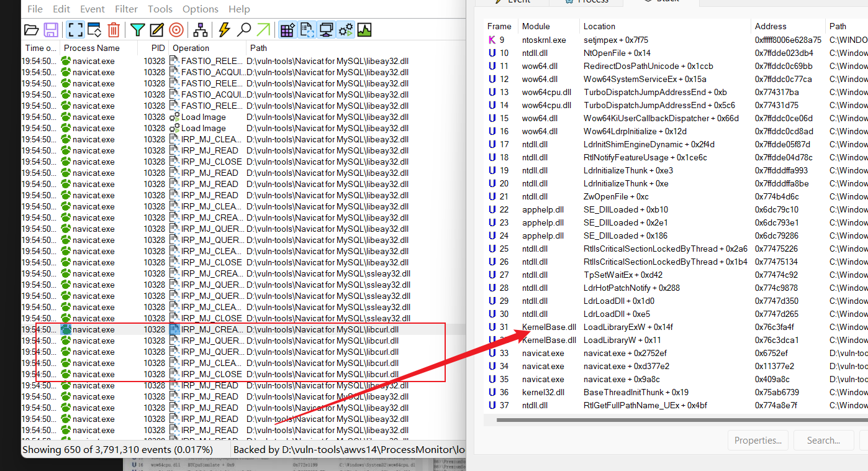Image resolution: width=868 pixels, height=471 pixels.
Task: Select the 'kernel32.dll' module cell
Action: 543,392
